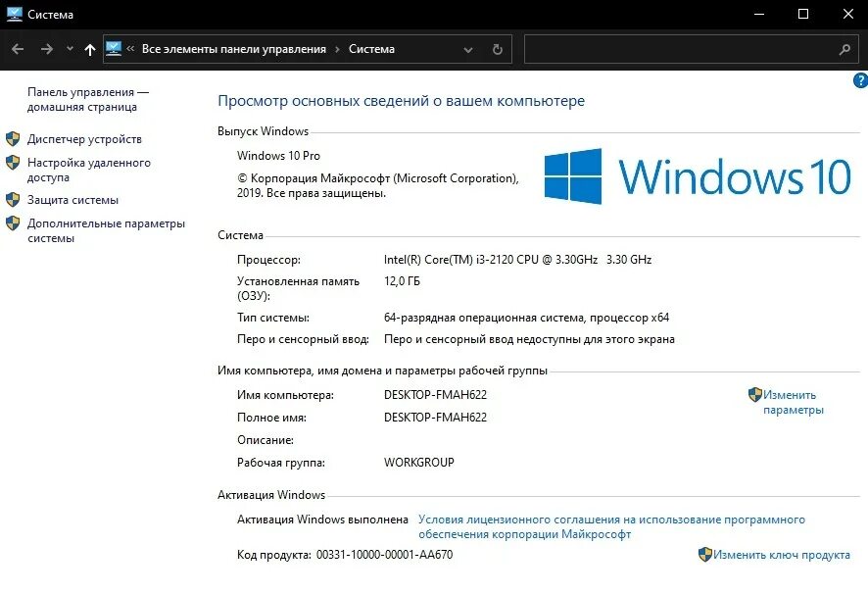The image size is (868, 594).
Task: Click the 'Система' window title icon
Action: pos(14,14)
